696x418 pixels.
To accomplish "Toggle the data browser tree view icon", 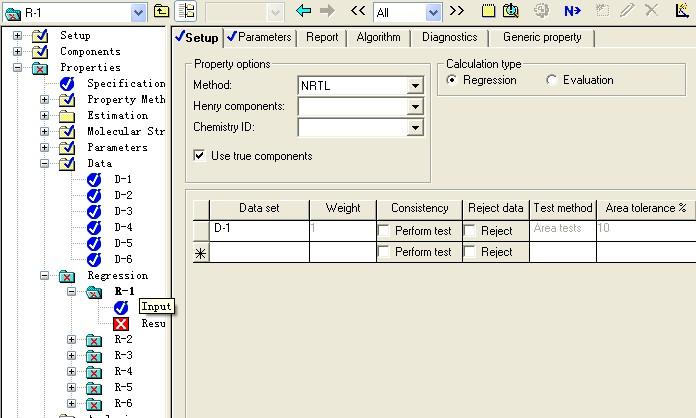I will click(x=186, y=11).
